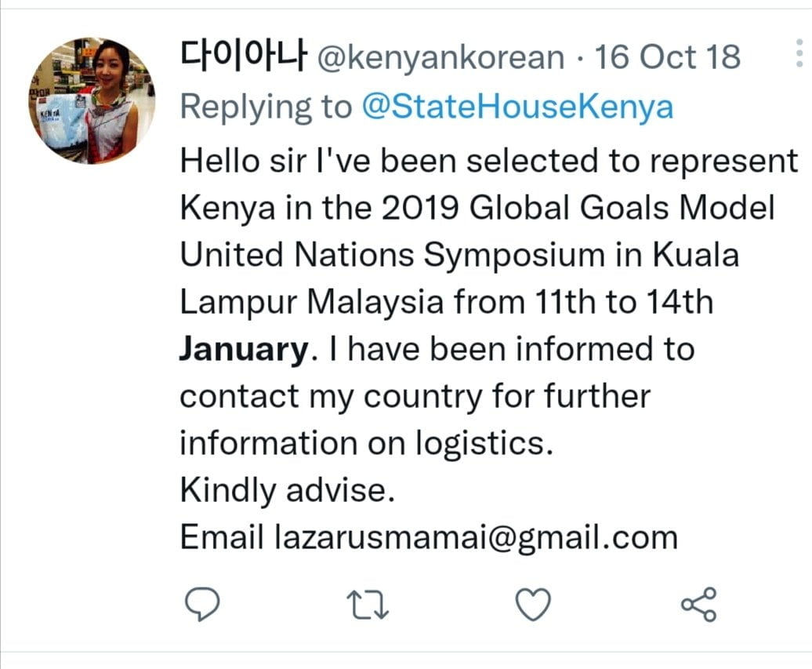Tap the share icon below the tweet
The height and width of the screenshot is (669, 812).
click(x=698, y=605)
